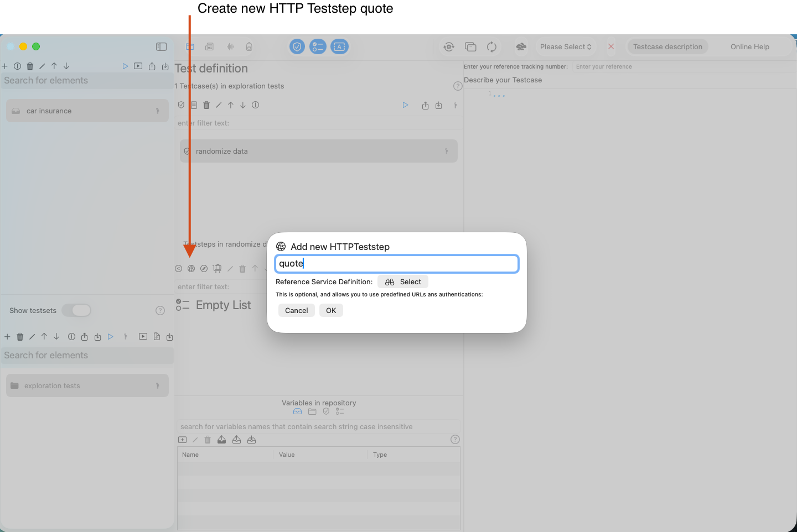Toggle the sidebar visibility icon

point(162,47)
